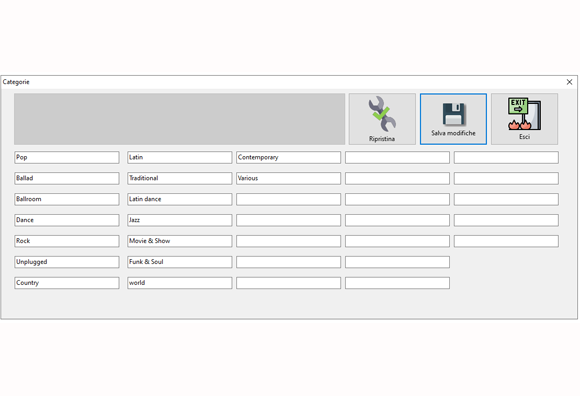Select the Various category field
The image size is (580, 396).
[x=289, y=178]
